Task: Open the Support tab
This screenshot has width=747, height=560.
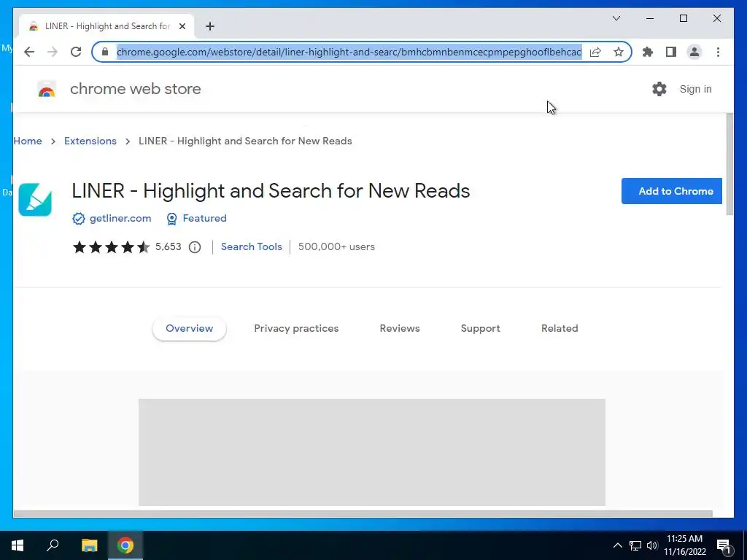Action: pos(480,329)
